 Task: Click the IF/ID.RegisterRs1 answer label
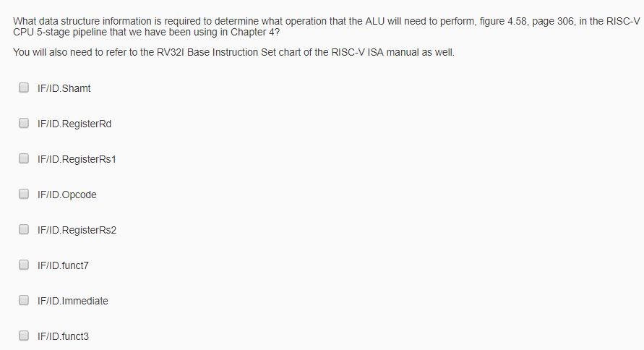pos(77,159)
